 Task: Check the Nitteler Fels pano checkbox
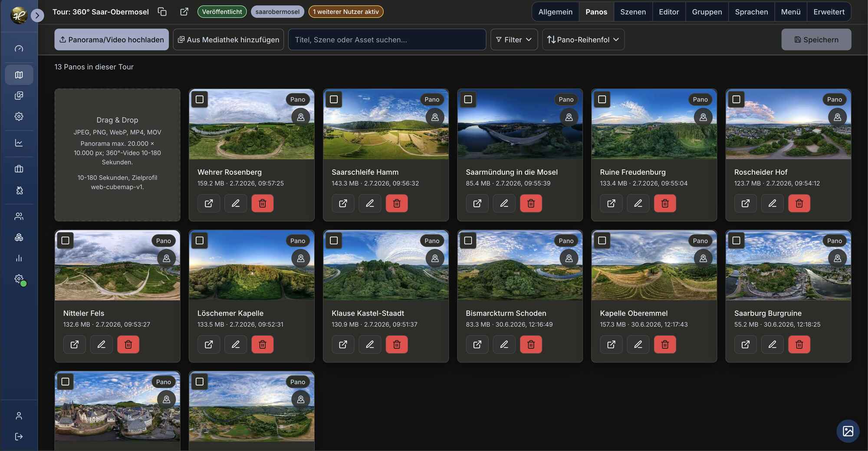click(66, 240)
